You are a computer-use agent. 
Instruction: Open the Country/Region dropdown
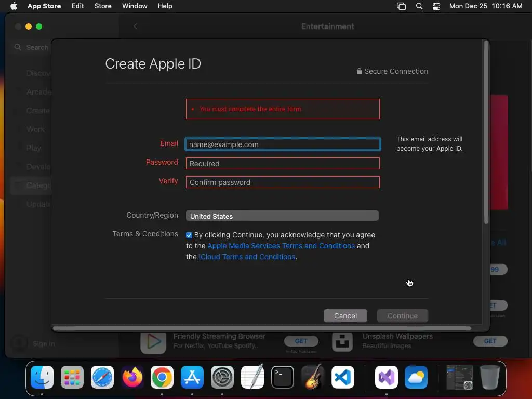click(282, 216)
